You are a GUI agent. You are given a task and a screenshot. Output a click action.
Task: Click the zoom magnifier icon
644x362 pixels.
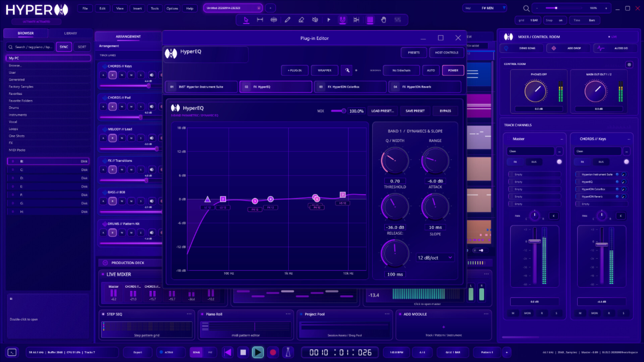pos(526,8)
